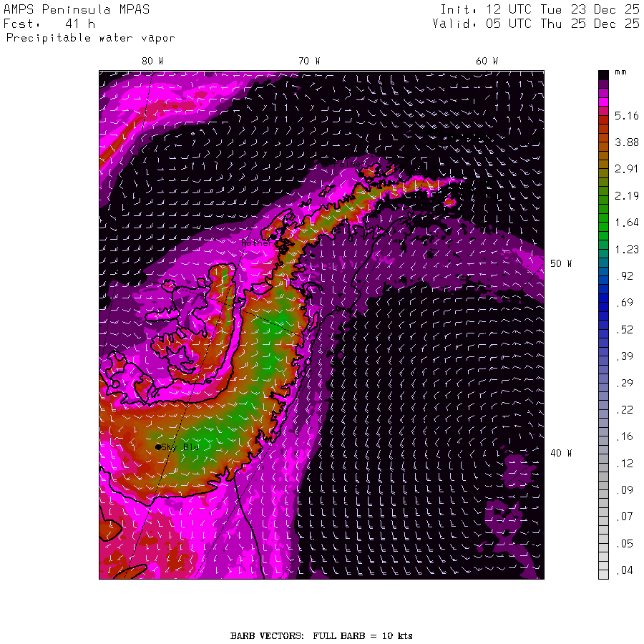This screenshot has height=644, width=644.
Task: Click the '40 W' longitude label
Action: [561, 453]
